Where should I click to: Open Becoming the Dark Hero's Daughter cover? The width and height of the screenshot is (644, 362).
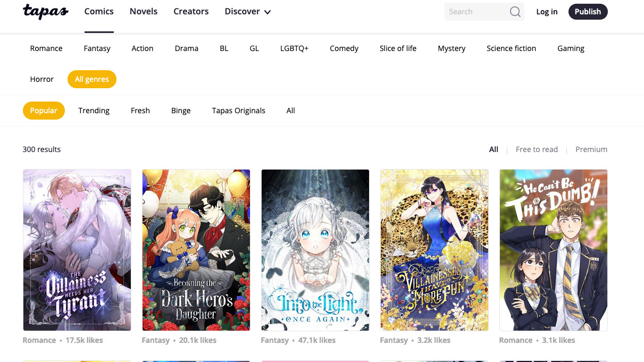tap(196, 250)
